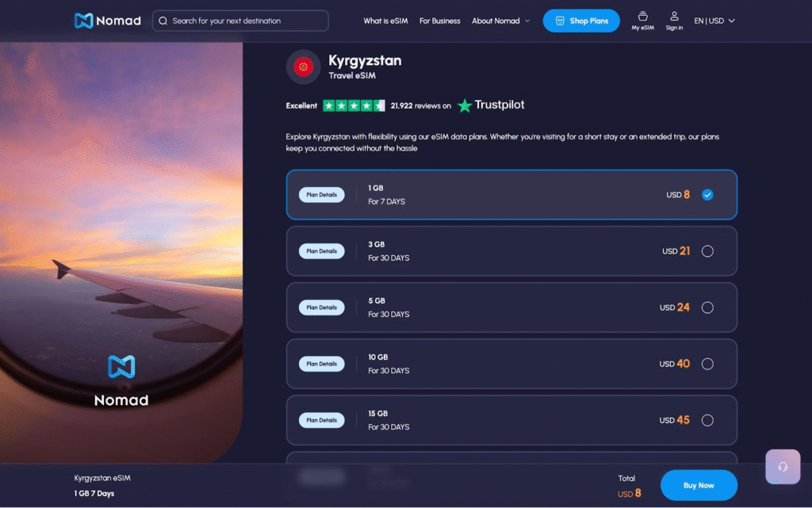Click the search magnifier icon

pos(163,21)
